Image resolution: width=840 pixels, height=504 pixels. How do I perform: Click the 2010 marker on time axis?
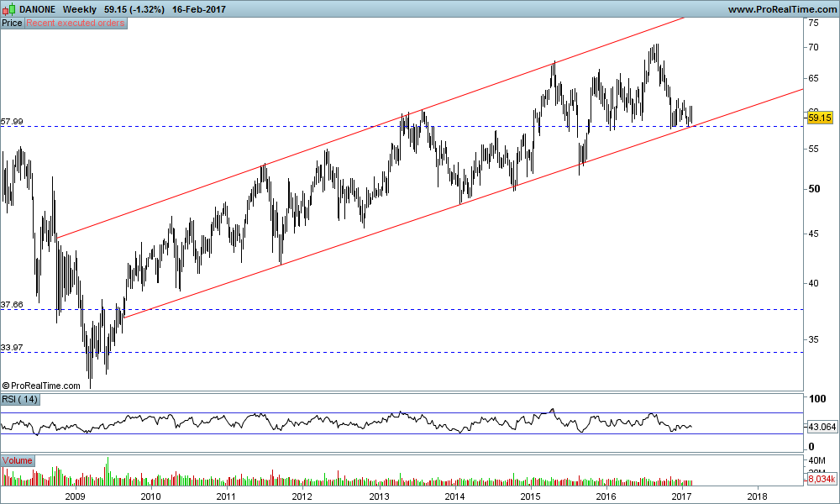150,496
